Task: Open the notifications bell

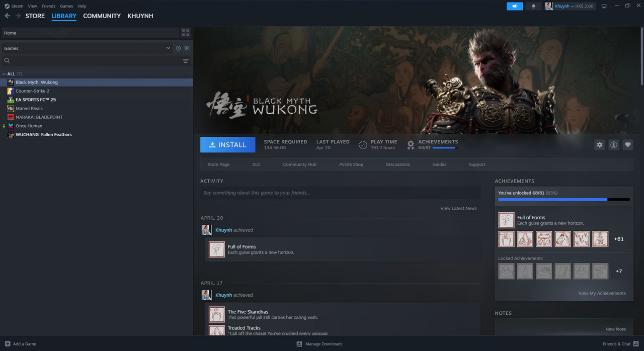Action: pyautogui.click(x=533, y=6)
